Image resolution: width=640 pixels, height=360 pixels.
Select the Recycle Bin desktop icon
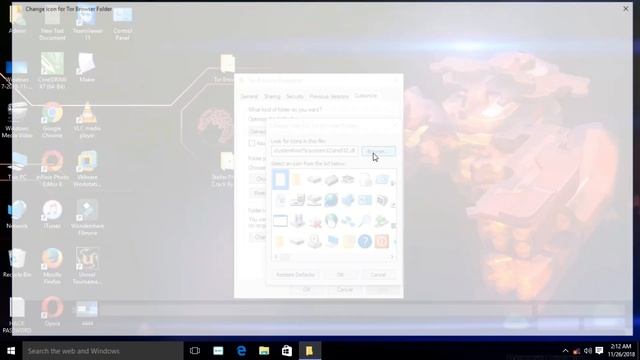17,263
